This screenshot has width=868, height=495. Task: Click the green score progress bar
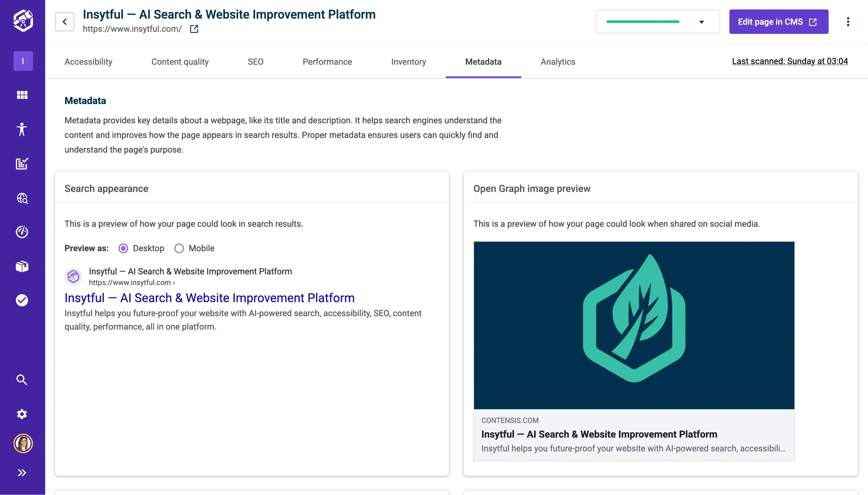[642, 22]
